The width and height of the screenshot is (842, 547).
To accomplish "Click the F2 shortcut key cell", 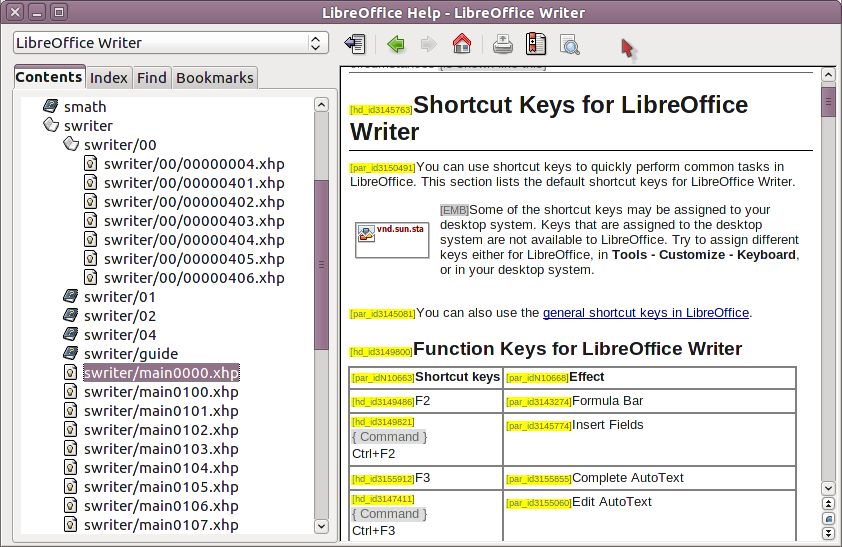I will 426,401.
